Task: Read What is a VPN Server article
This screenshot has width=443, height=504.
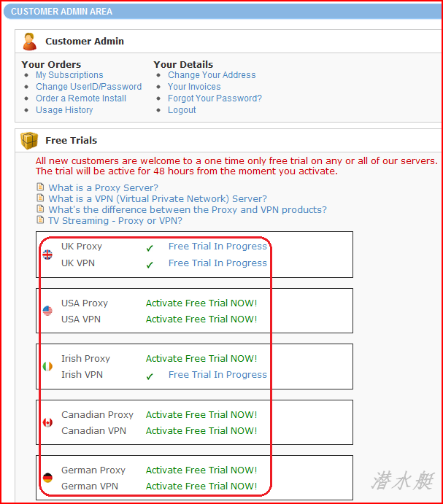Action: click(x=158, y=198)
